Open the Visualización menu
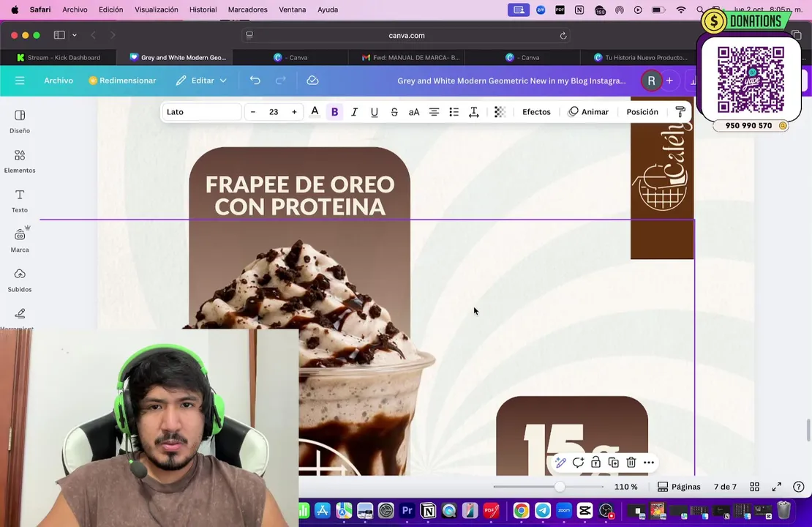The image size is (812, 527). [157, 10]
